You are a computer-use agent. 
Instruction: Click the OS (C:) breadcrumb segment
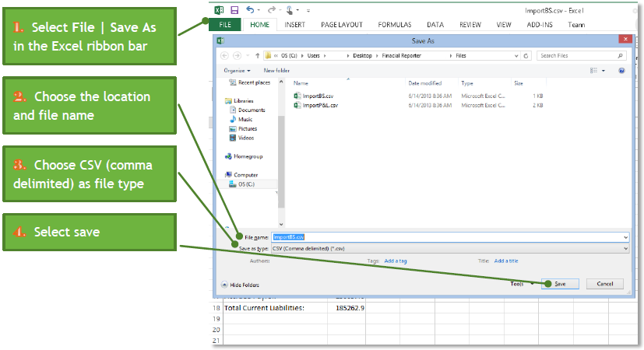tap(289, 55)
